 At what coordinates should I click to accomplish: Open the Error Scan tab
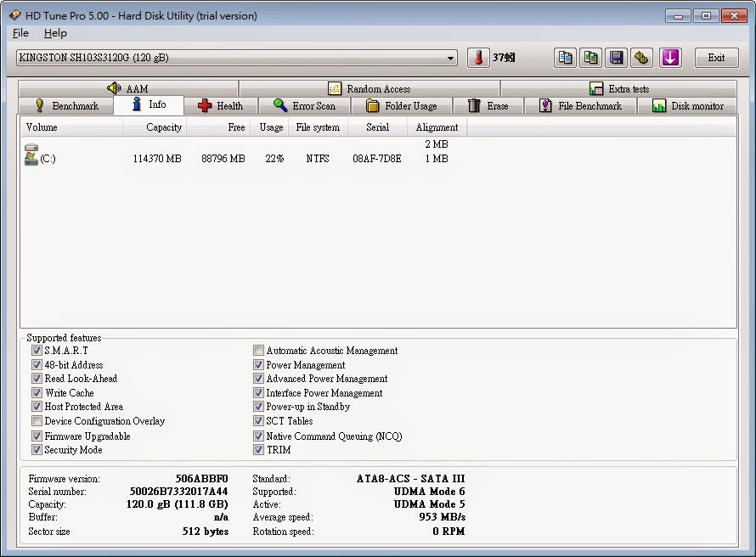(304, 105)
